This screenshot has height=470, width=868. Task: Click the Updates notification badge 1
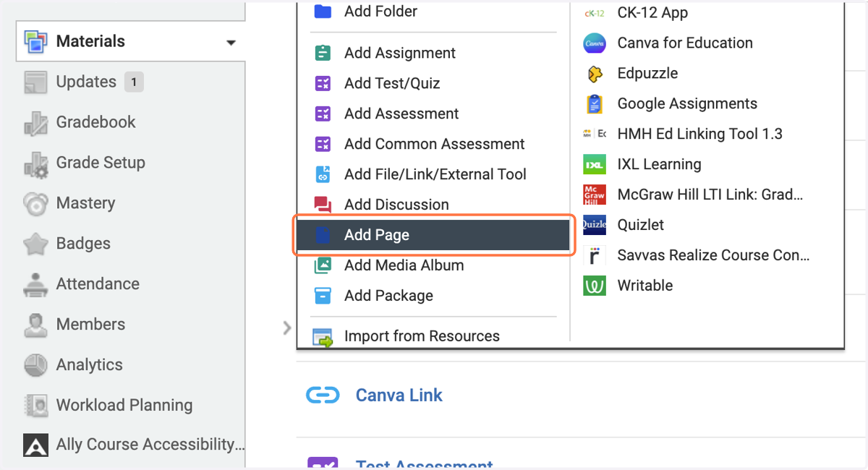pyautogui.click(x=134, y=82)
